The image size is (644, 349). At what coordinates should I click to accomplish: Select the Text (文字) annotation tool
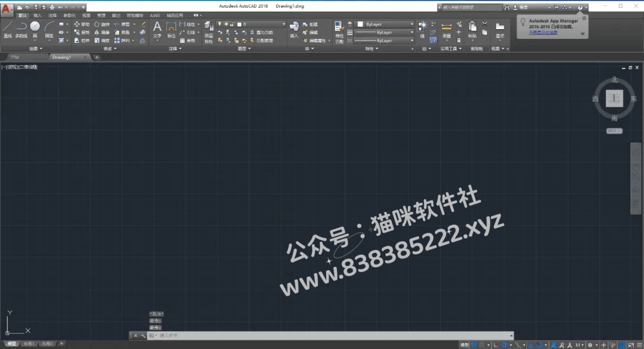[x=157, y=29]
